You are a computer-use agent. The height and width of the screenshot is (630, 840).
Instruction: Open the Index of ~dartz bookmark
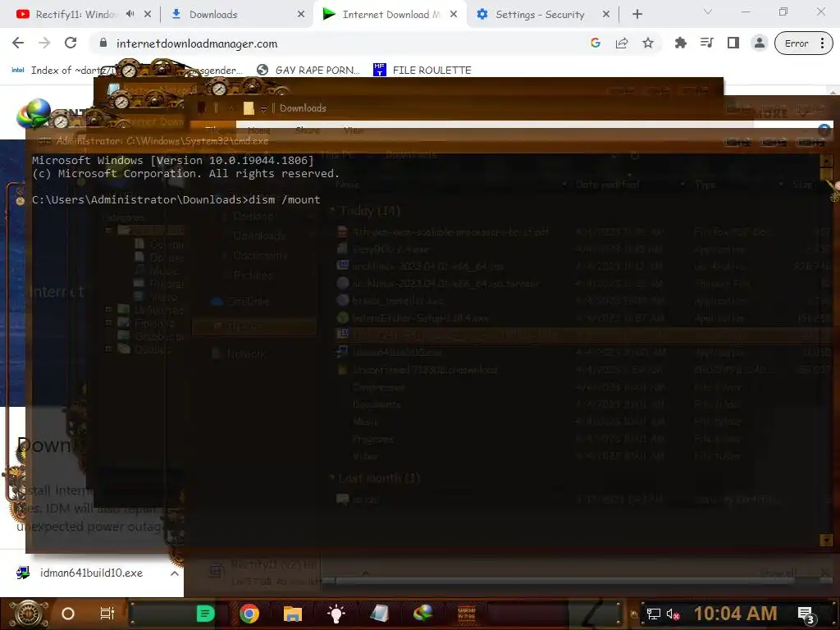[64, 71]
